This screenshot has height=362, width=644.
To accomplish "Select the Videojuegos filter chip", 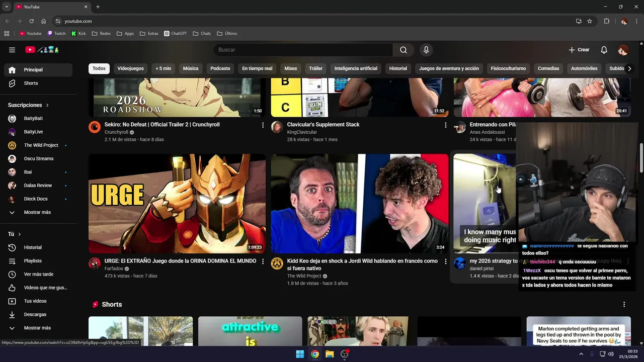I will click(x=130, y=68).
